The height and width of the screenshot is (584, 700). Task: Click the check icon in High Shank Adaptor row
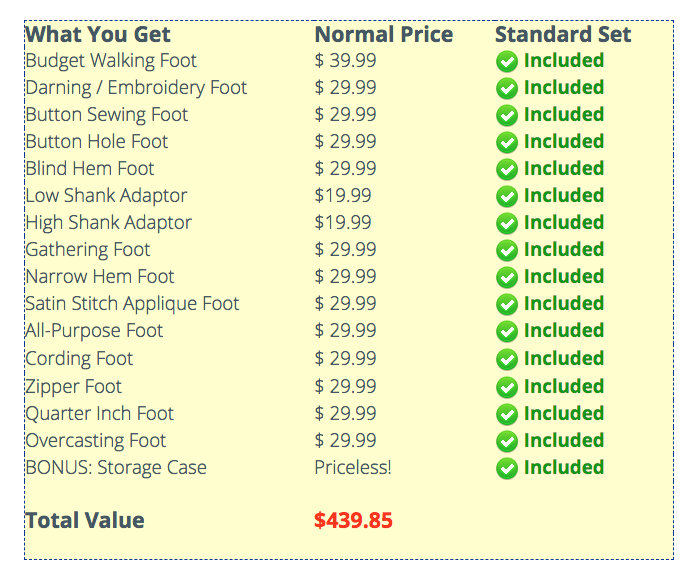coord(507,223)
